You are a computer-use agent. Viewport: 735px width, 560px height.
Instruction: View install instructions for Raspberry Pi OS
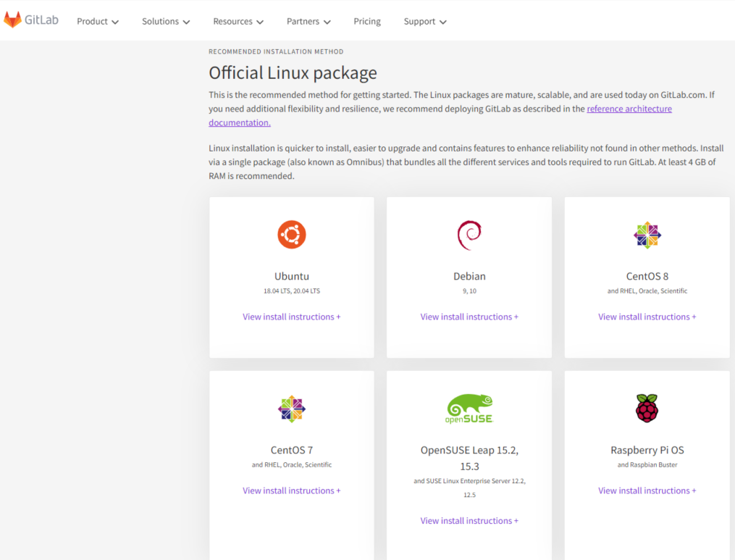(x=647, y=490)
